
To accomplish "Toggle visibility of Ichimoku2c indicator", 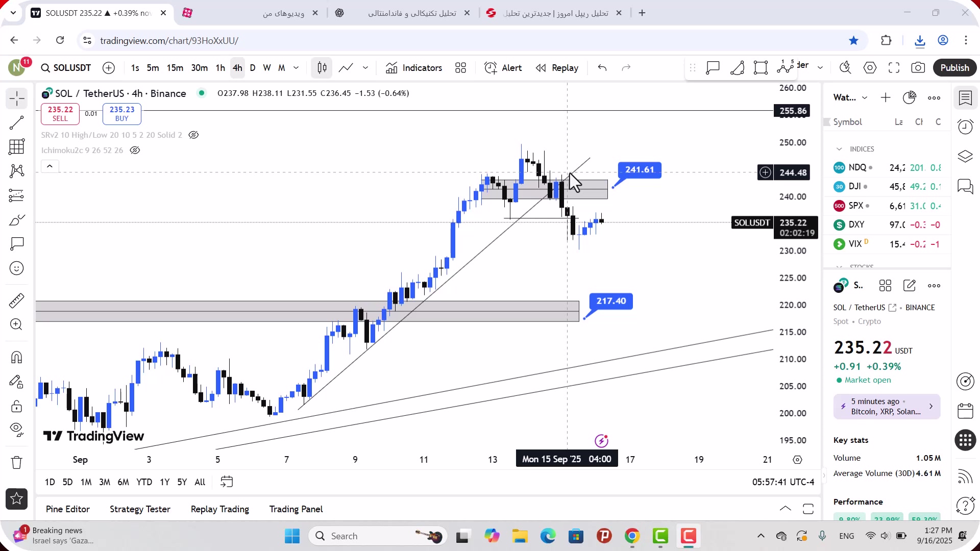I will [135, 151].
